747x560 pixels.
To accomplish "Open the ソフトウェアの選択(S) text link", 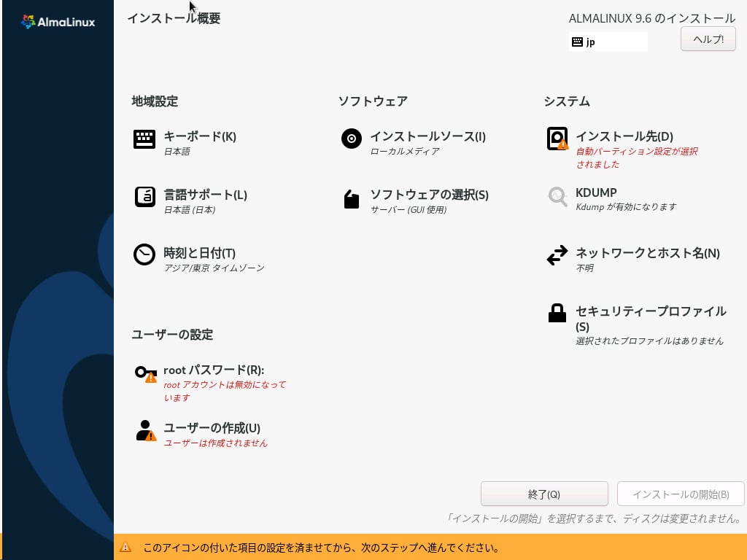I will click(x=429, y=195).
